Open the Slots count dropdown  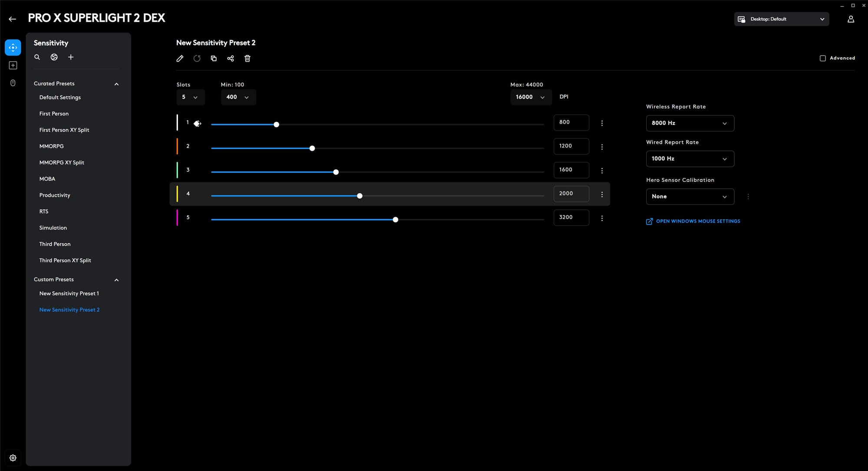[x=190, y=97]
